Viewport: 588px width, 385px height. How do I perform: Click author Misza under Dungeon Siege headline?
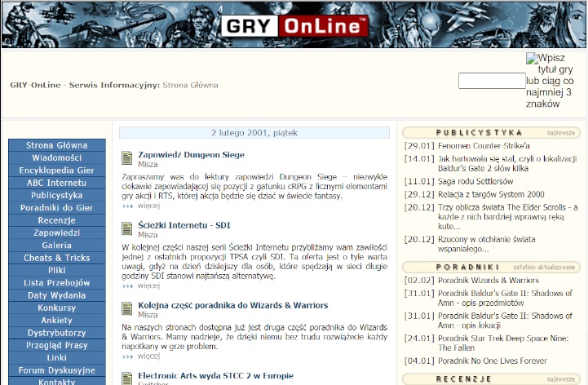[148, 164]
